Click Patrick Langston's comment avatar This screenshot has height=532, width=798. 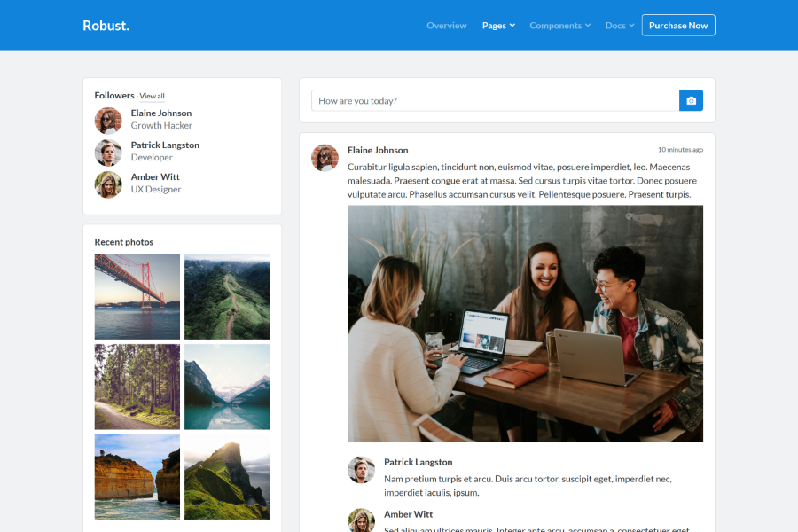tap(361, 470)
